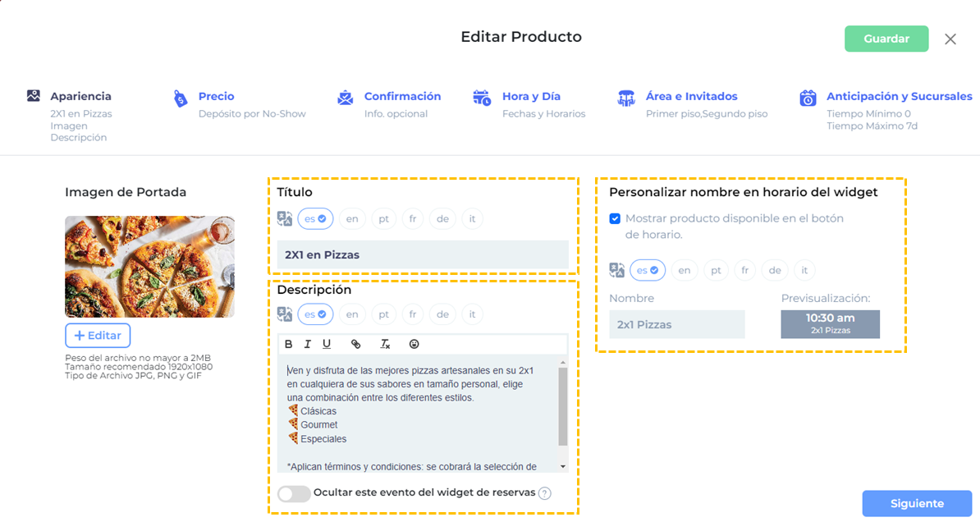
Task: Open the Área e Invitados tab
Action: (691, 96)
